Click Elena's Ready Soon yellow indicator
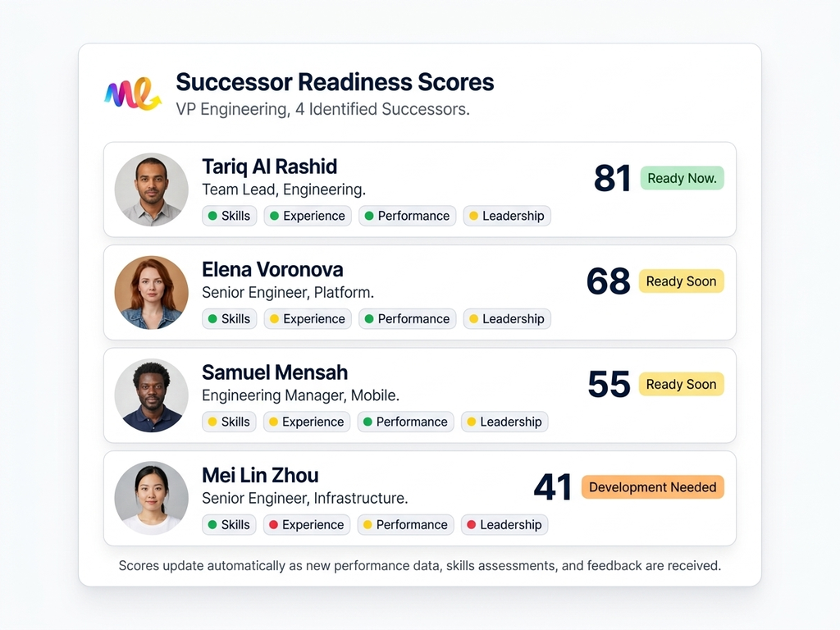This screenshot has height=630, width=840. click(681, 281)
